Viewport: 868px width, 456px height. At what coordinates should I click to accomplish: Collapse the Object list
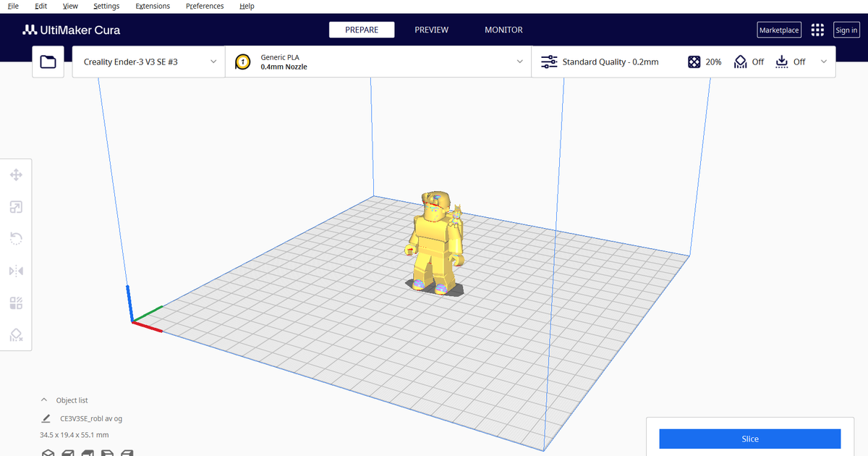[45, 400]
